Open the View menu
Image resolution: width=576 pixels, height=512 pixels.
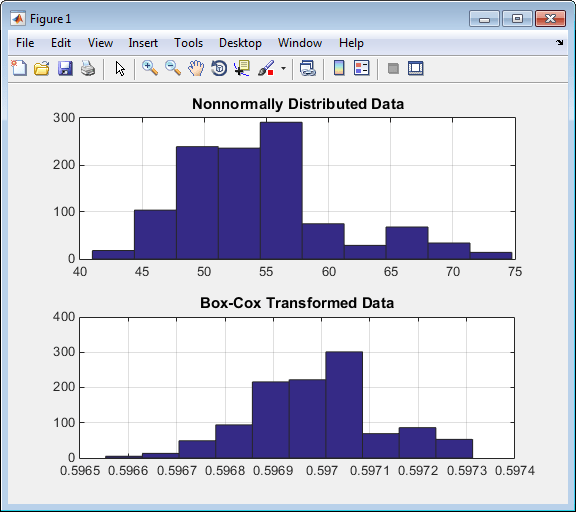pyautogui.click(x=100, y=43)
